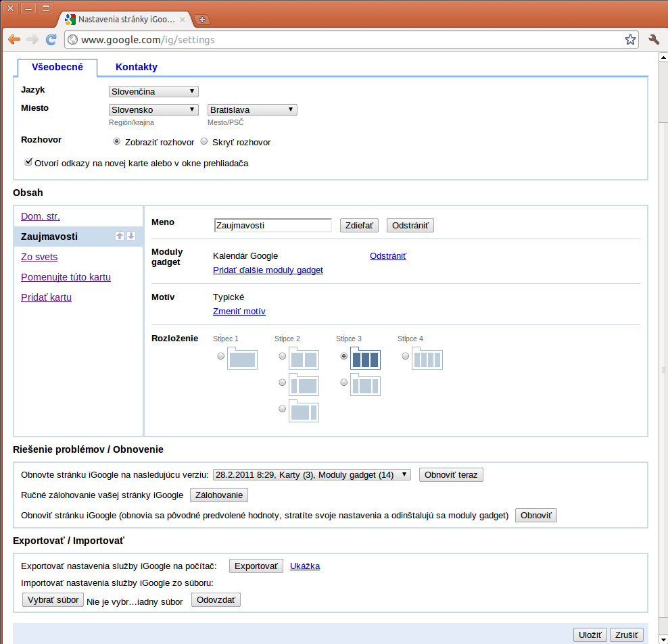The width and height of the screenshot is (668, 644).
Task: Click the narrow-left two-column layout thumbnail
Action: point(304,385)
